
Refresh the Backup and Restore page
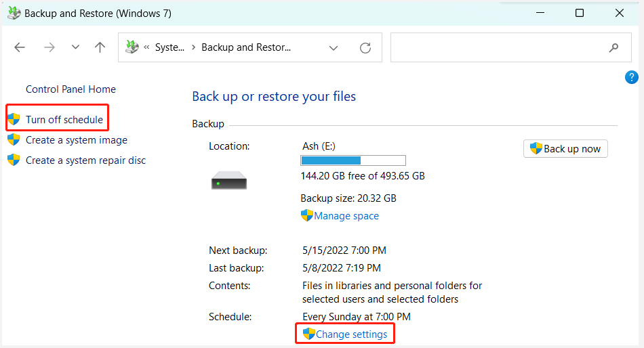(365, 48)
